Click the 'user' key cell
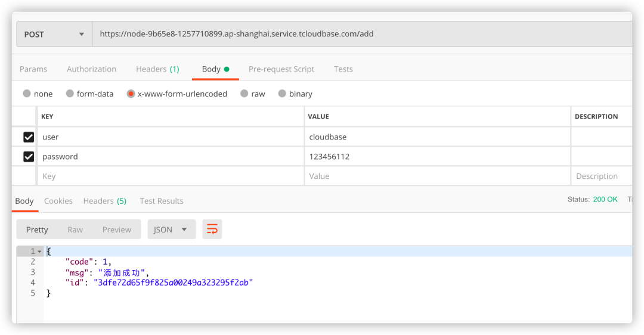644x335 pixels. 171,137
